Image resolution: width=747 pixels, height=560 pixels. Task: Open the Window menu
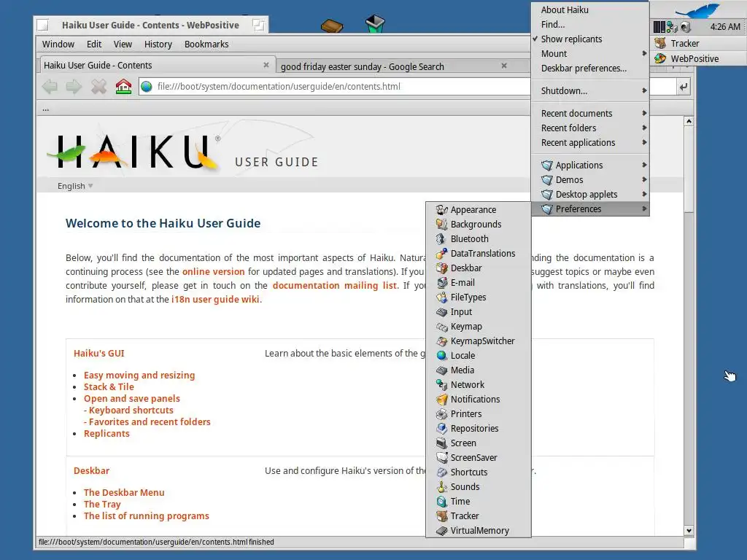[58, 44]
